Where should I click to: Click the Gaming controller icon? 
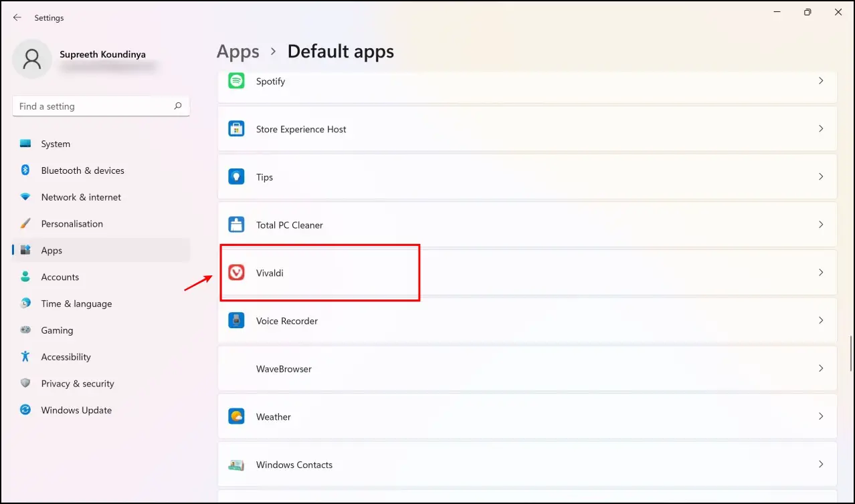coord(25,330)
